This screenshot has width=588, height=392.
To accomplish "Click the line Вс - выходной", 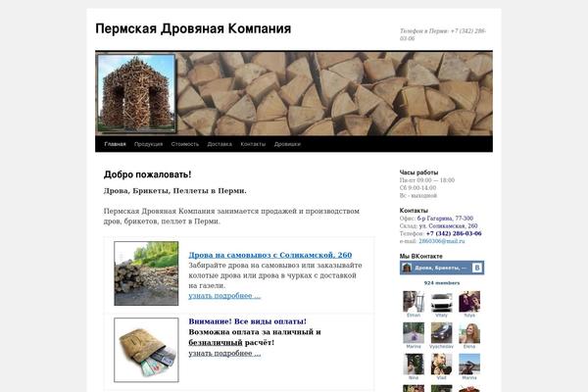I will (418, 196).
